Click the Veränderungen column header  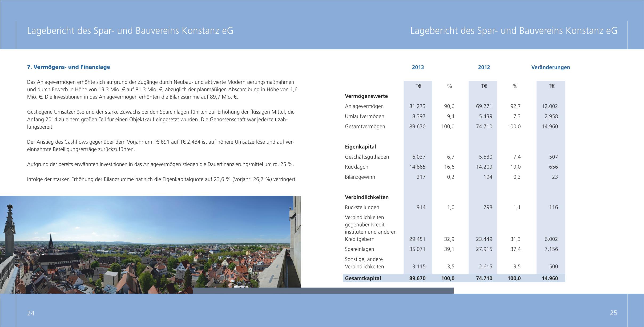(x=550, y=67)
